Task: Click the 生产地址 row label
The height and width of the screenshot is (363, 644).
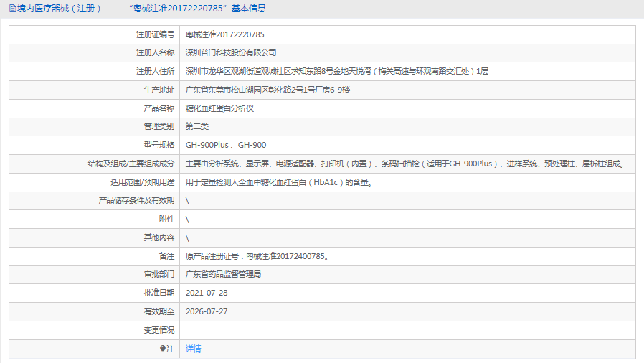Action: tap(159, 90)
